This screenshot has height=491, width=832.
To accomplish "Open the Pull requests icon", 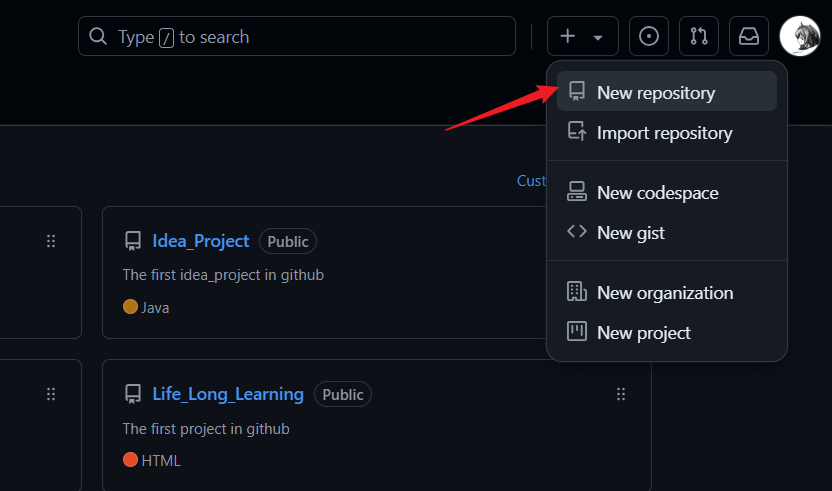I will pos(699,36).
